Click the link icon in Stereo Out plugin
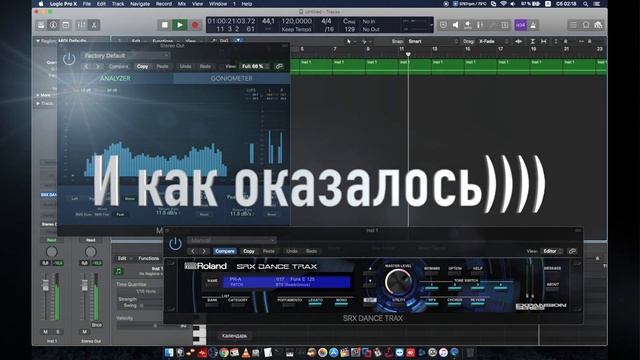The image size is (640, 360). 279,66
